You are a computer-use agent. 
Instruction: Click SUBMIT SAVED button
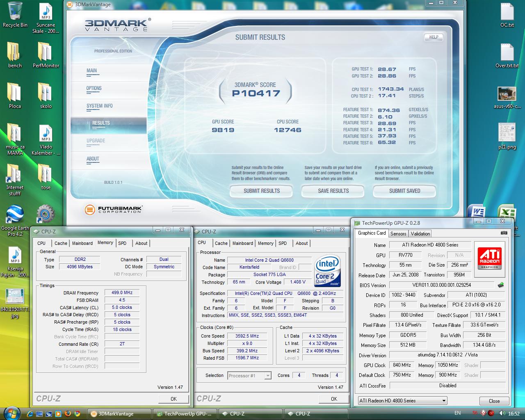404,191
